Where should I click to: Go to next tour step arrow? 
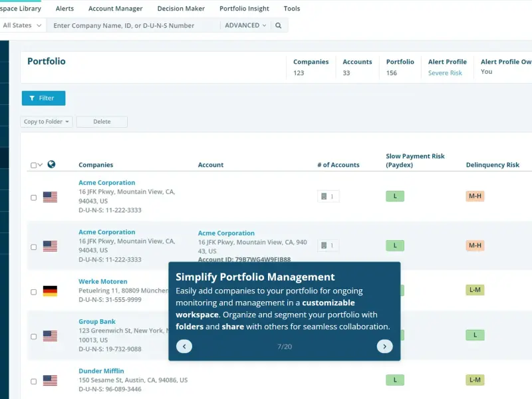tap(384, 346)
